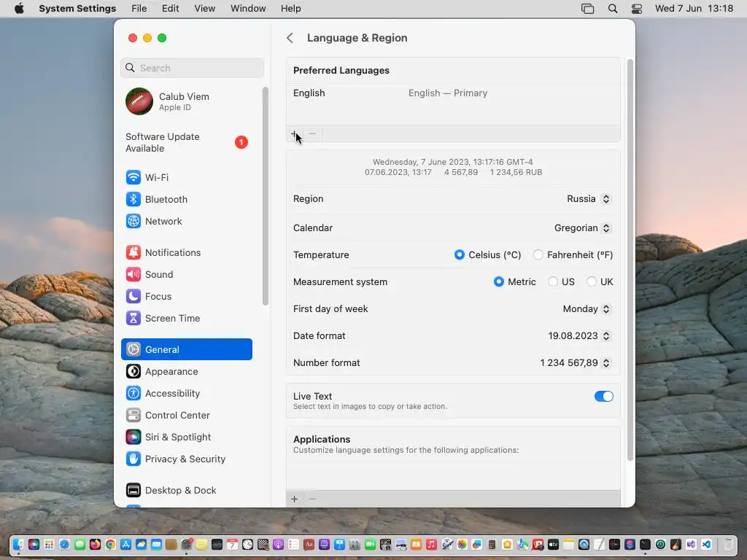Open Network settings in the sidebar
747x560 pixels.
click(x=186, y=221)
